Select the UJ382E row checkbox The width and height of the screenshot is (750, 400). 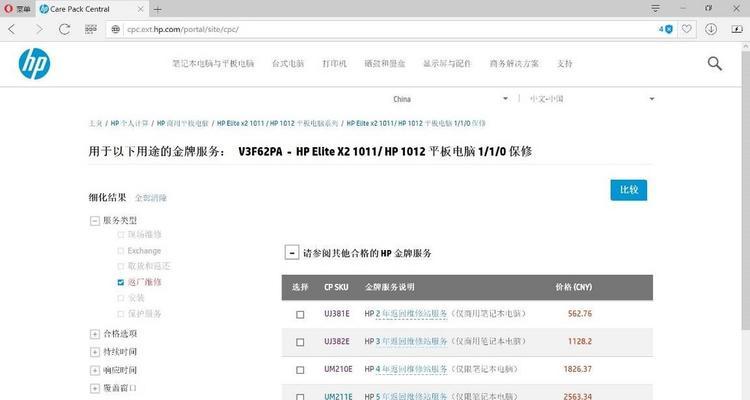point(300,342)
